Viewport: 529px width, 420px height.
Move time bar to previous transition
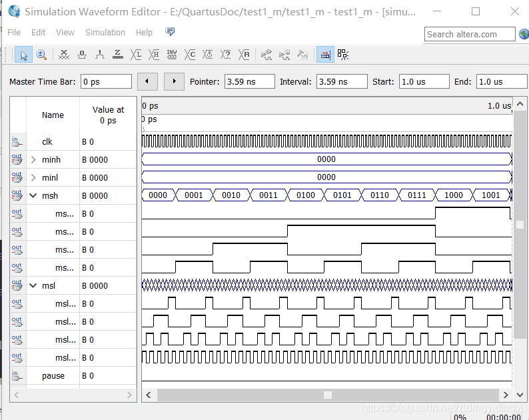pyautogui.click(x=147, y=81)
